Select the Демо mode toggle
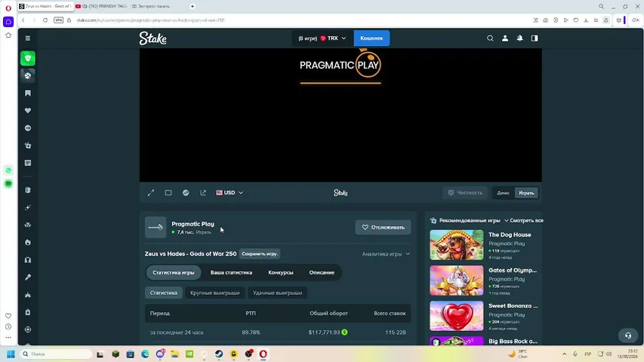 coord(503,193)
